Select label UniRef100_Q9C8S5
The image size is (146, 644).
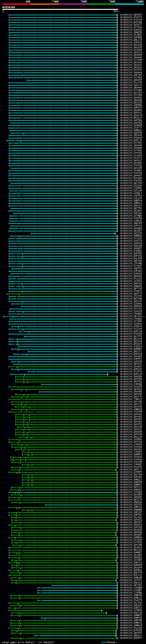(131, 80)
